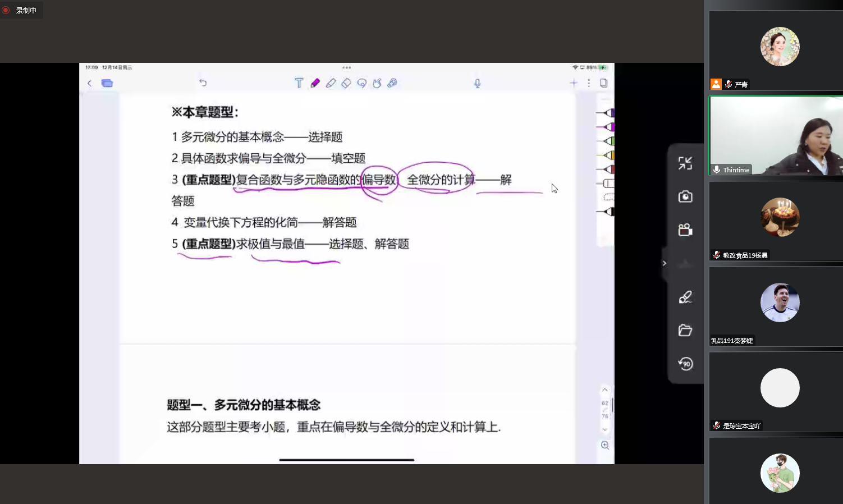Start recording with the video camera icon
This screenshot has width=843, height=504.
(x=685, y=230)
